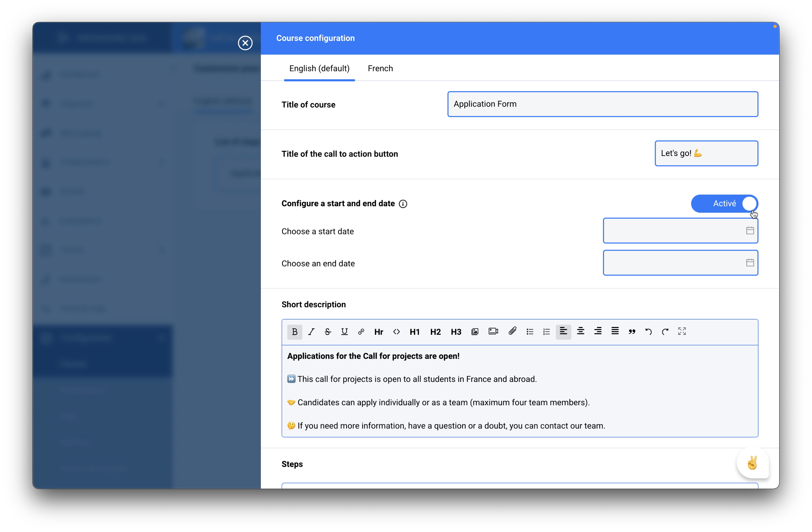The image size is (812, 532).
Task: Toggle the Activé start/end date switch
Action: pos(724,204)
